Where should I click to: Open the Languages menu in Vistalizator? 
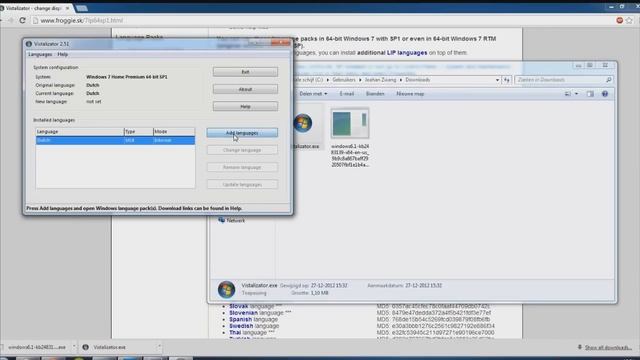(40, 54)
